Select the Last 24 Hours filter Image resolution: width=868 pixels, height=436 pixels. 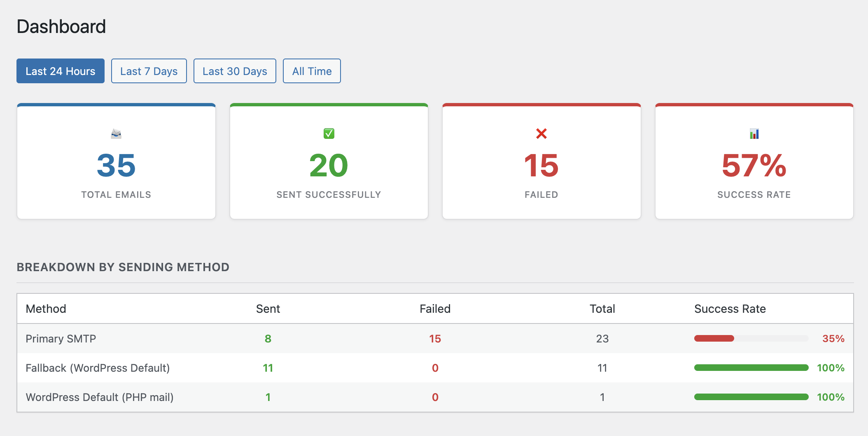pyautogui.click(x=61, y=71)
